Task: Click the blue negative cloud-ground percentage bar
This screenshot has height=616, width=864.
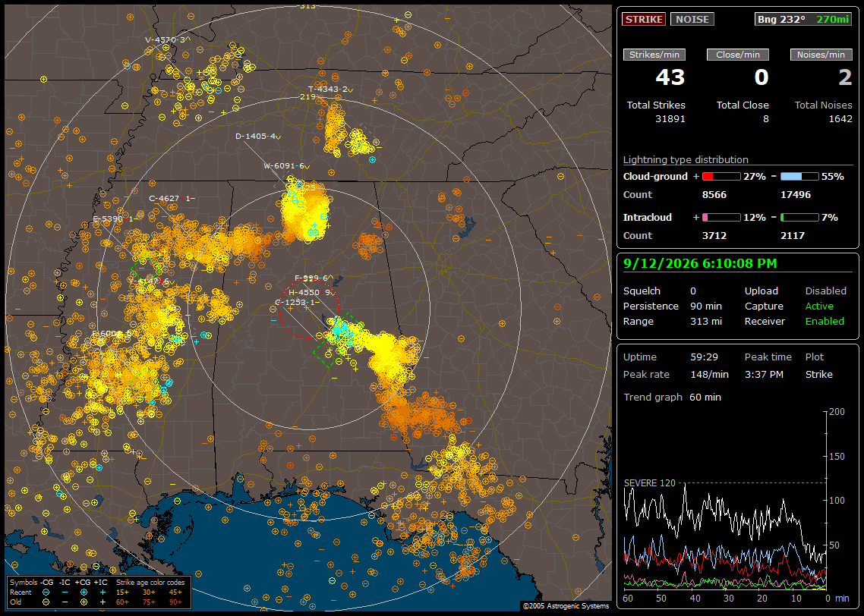Action: click(x=799, y=177)
